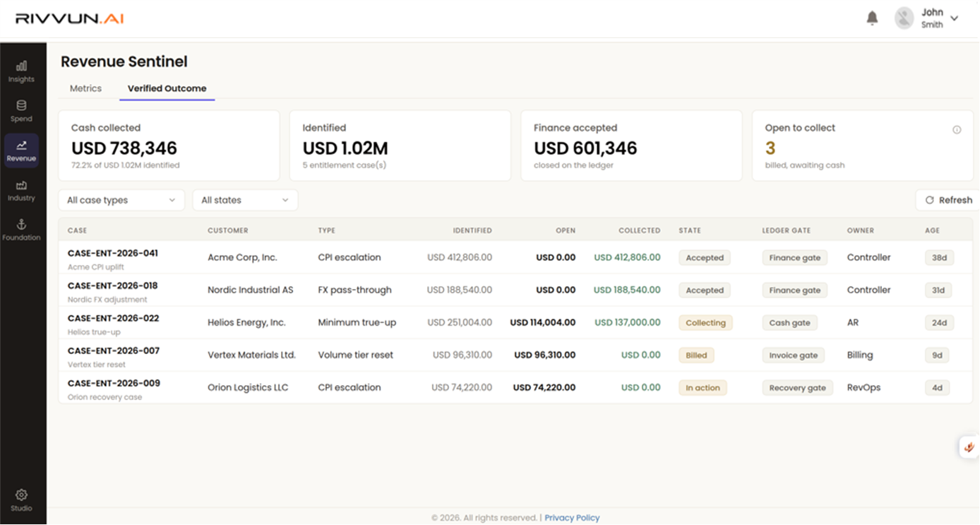The height and width of the screenshot is (525, 980).
Task: Switch to the Metrics tab
Action: [x=85, y=88]
